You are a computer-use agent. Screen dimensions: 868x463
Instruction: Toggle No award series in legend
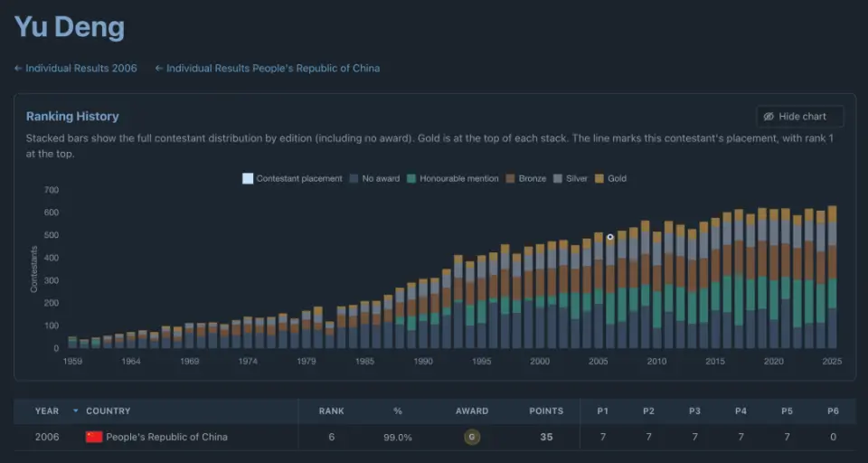374,178
